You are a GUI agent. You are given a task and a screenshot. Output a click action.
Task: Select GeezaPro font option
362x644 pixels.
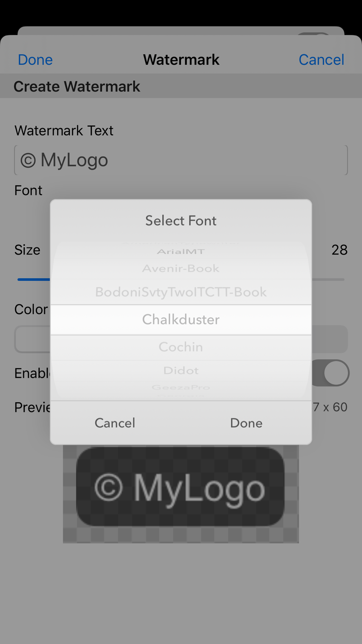[x=181, y=387]
